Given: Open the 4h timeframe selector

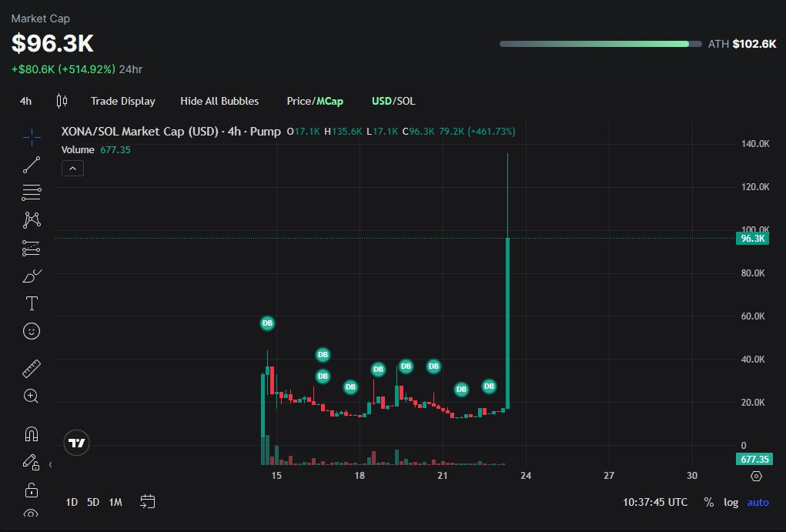Looking at the screenshot, I should pyautogui.click(x=25, y=102).
